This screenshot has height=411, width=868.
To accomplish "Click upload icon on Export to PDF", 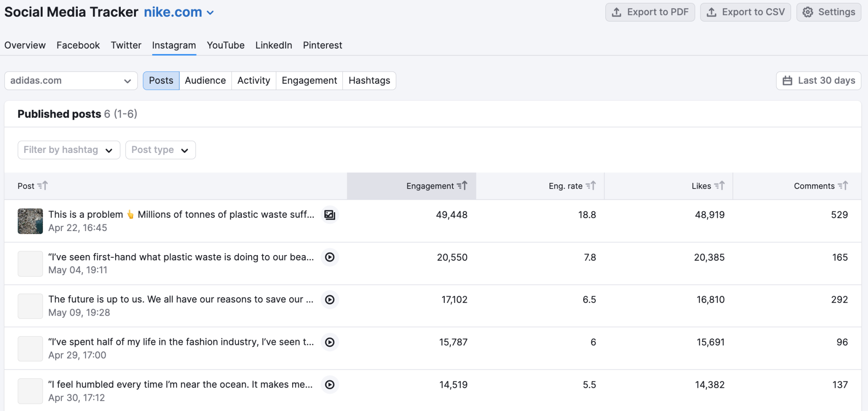I will coord(617,12).
